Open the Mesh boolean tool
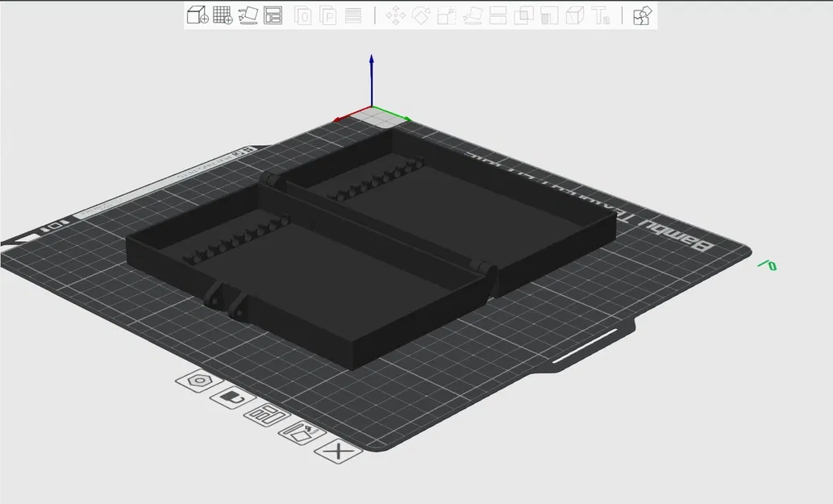The image size is (833, 504). coord(575,15)
